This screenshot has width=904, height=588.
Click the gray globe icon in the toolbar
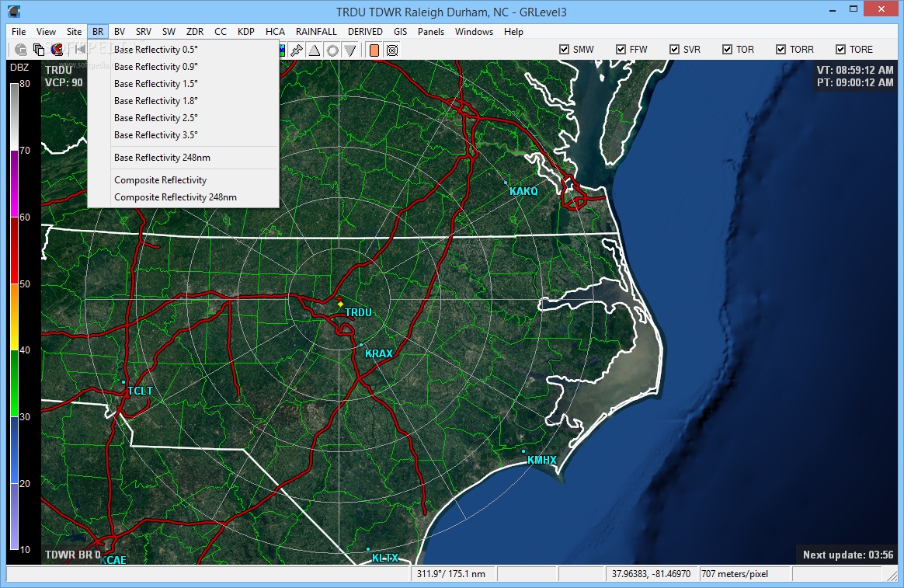tap(21, 50)
